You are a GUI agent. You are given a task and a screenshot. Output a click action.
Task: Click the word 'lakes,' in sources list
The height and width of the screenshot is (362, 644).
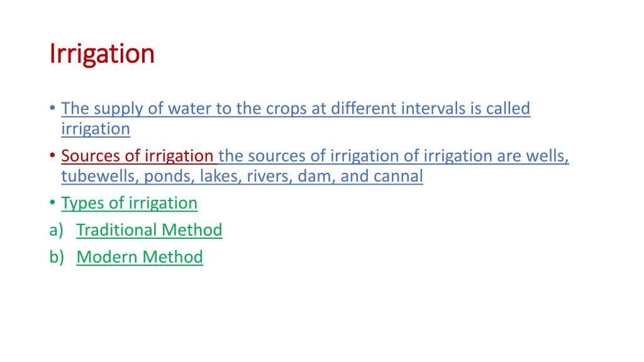[x=221, y=177]
